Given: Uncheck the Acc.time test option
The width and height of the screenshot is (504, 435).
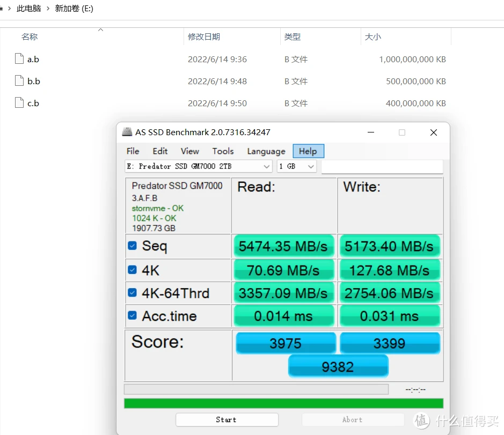Looking at the screenshot, I should point(132,315).
